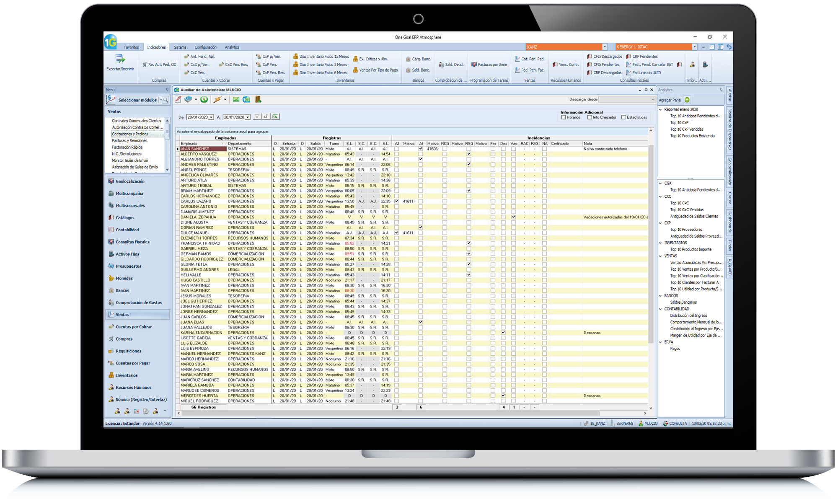
Task: Open Ant. Pend. Apl. indicator
Action: [x=199, y=57]
